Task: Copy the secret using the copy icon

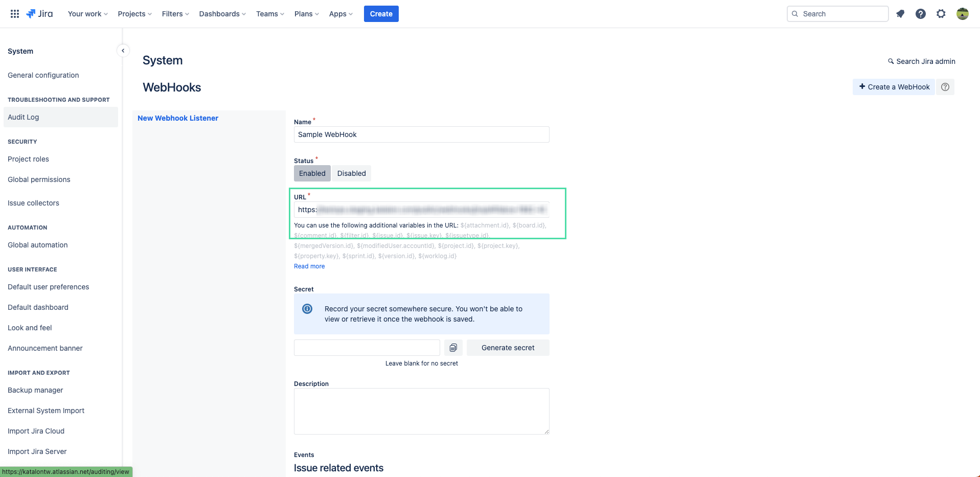Action: pyautogui.click(x=452, y=347)
